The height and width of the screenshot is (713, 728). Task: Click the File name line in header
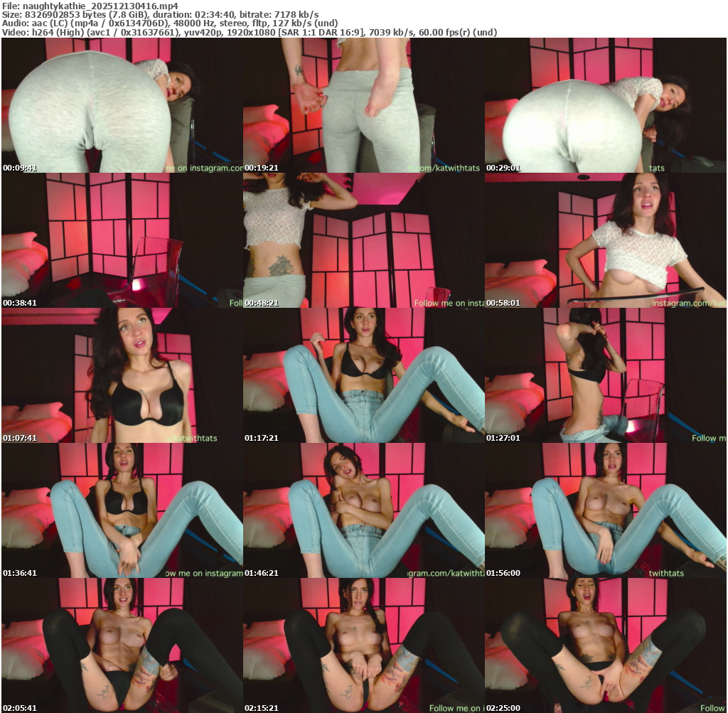90,6
